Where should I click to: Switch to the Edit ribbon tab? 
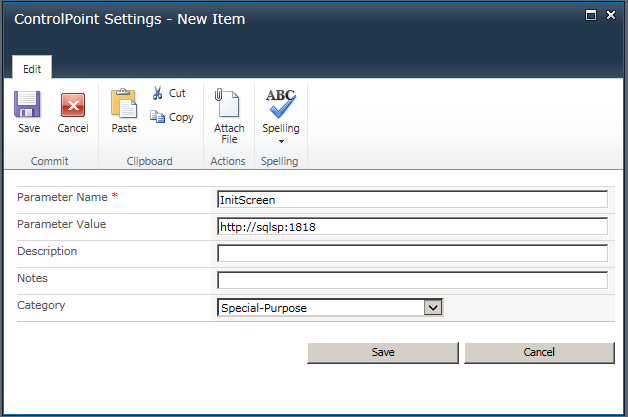[32, 67]
